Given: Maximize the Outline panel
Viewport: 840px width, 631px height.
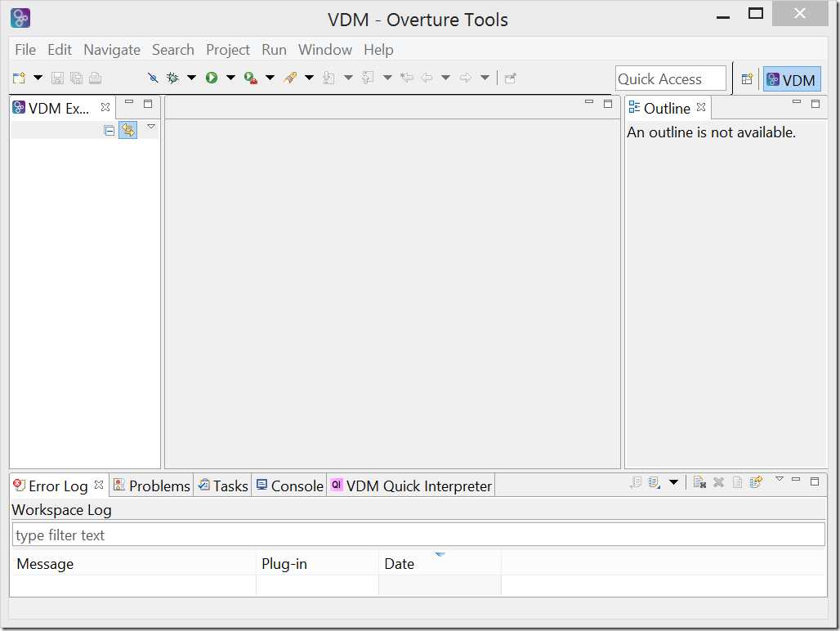Looking at the screenshot, I should 815,104.
